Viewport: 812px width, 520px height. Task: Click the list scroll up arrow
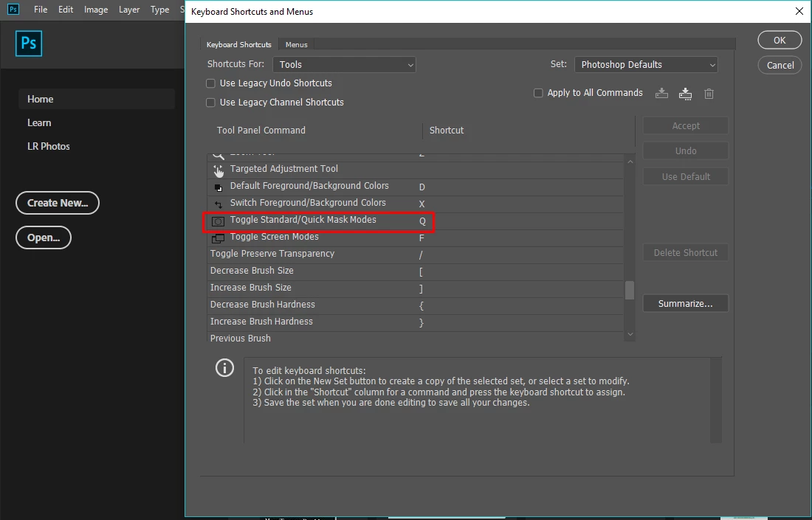click(x=630, y=162)
